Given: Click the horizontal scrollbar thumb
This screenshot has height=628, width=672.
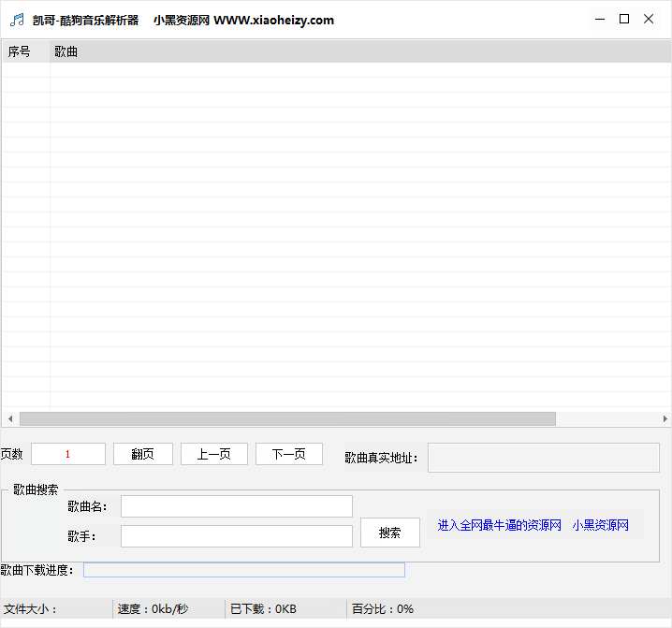Looking at the screenshot, I should click(287, 418).
